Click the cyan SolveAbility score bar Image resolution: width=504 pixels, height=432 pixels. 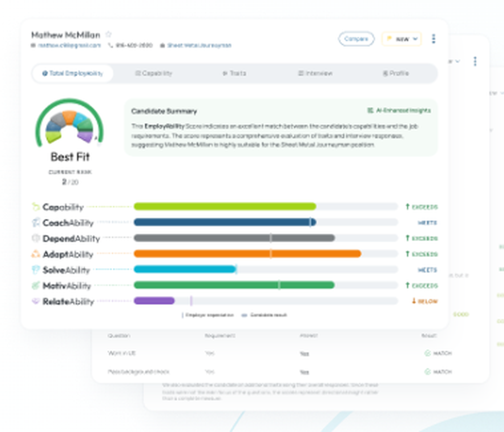coord(185,269)
